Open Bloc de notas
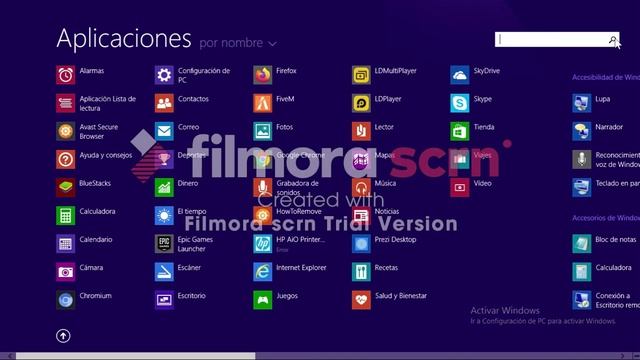Screen dimensions: 640x360 pos(582,244)
